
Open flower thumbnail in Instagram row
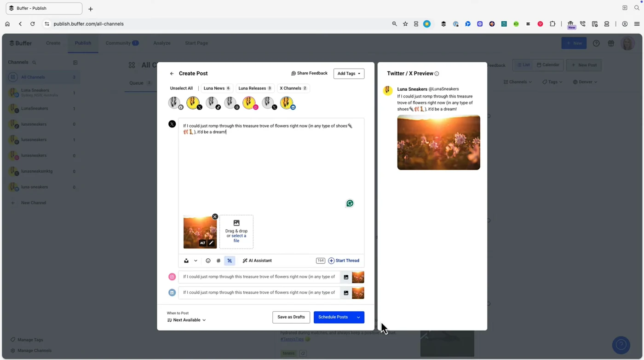[x=358, y=277]
